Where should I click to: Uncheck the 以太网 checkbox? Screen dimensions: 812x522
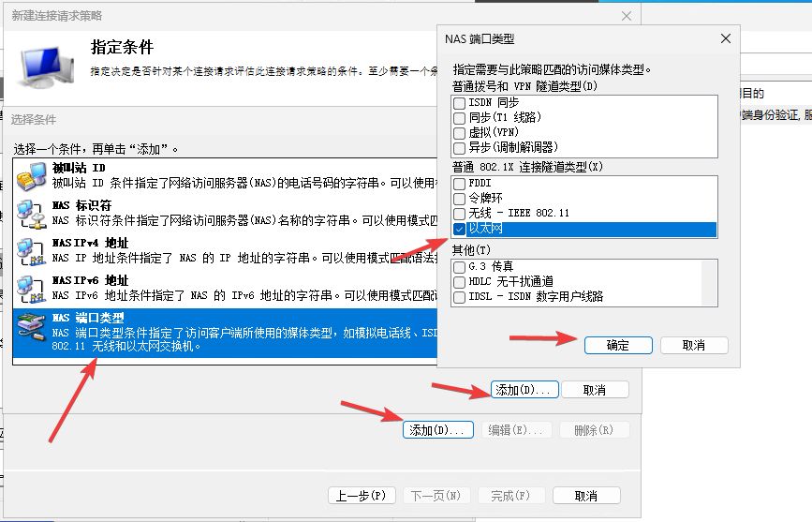(x=459, y=230)
